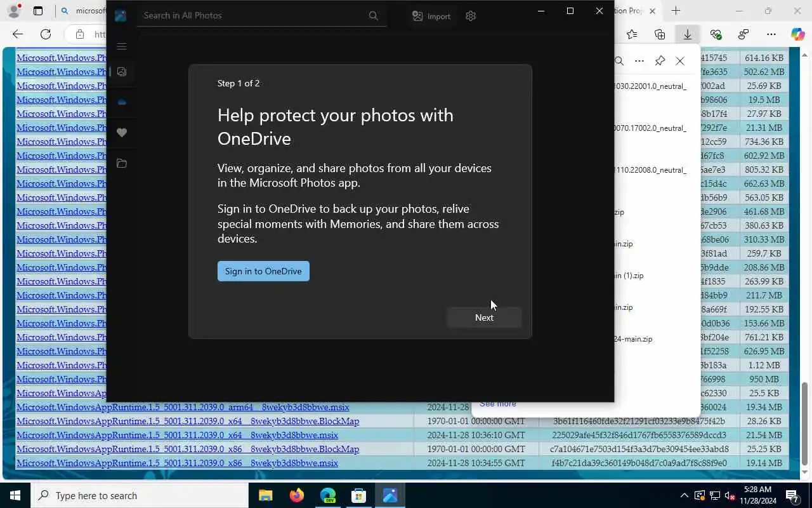Open the Folders icon in Photos sidebar

tap(122, 164)
